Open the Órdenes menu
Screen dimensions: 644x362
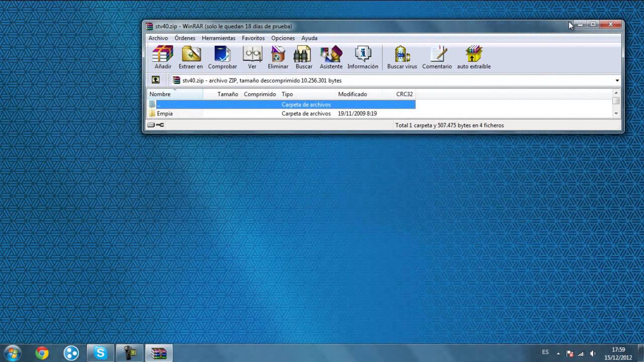[x=185, y=38]
